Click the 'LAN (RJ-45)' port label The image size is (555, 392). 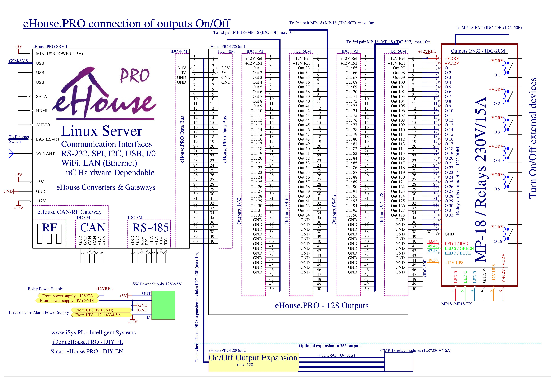(x=47, y=139)
